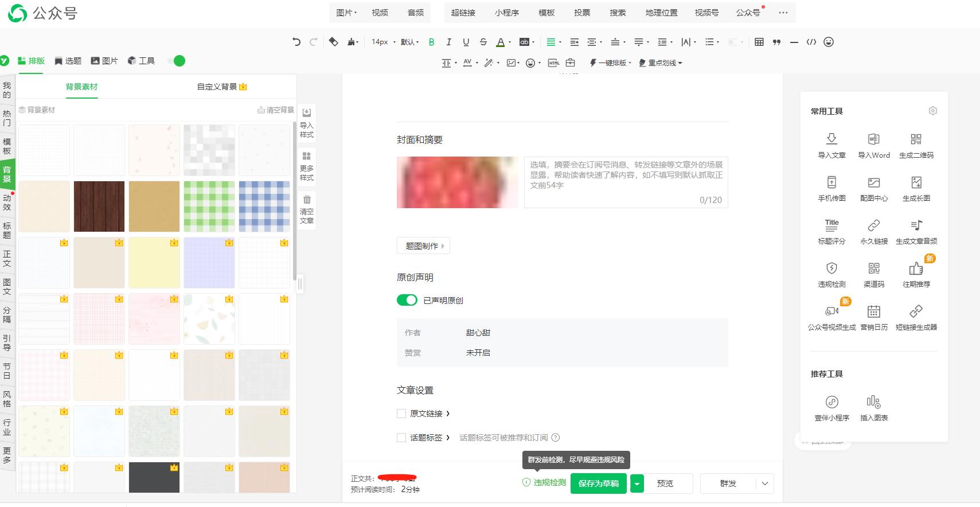The image size is (980, 507).
Task: Click the 群发 button
Action: coord(728,483)
